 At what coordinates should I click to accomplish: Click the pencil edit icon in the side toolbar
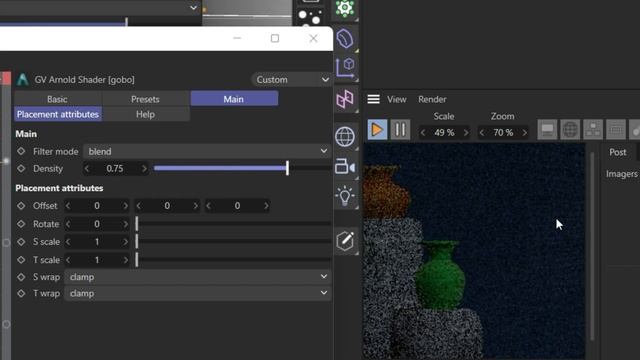coord(345,241)
